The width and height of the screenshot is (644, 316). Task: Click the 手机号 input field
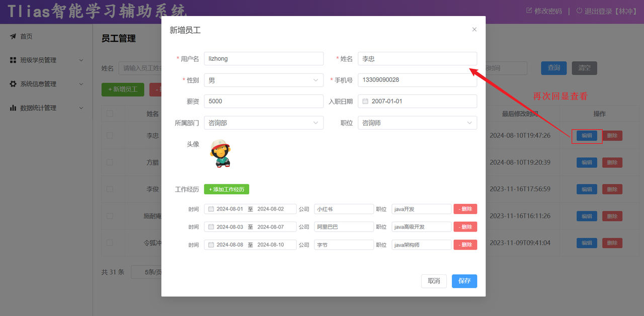417,80
